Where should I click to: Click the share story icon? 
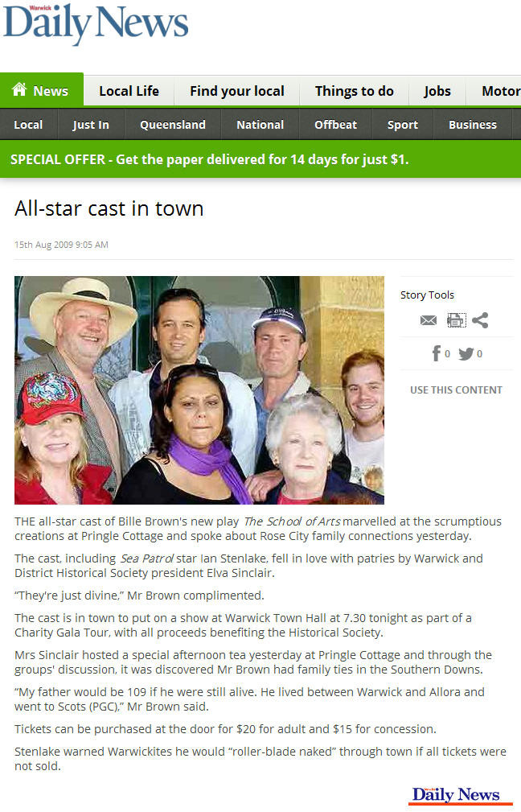pyautogui.click(x=480, y=320)
